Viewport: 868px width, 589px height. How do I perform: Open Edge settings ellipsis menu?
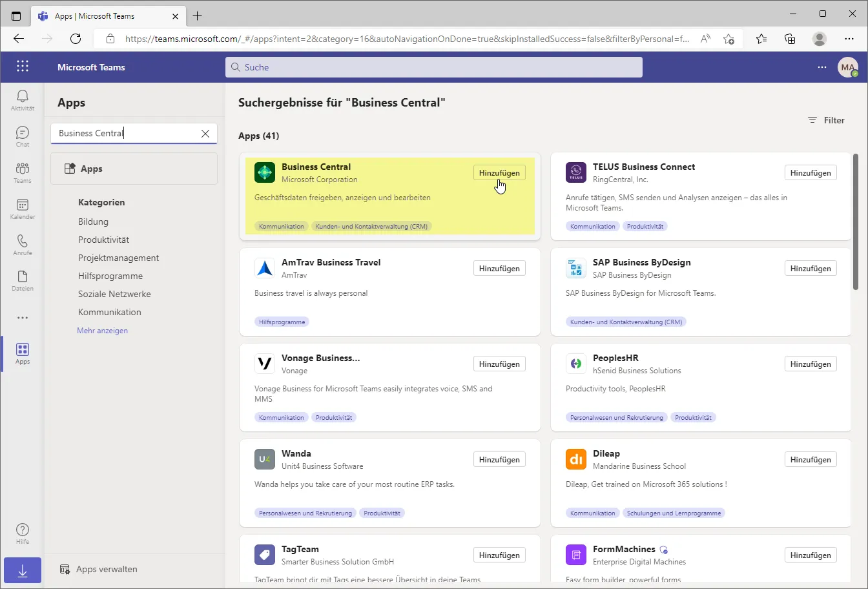click(x=849, y=39)
